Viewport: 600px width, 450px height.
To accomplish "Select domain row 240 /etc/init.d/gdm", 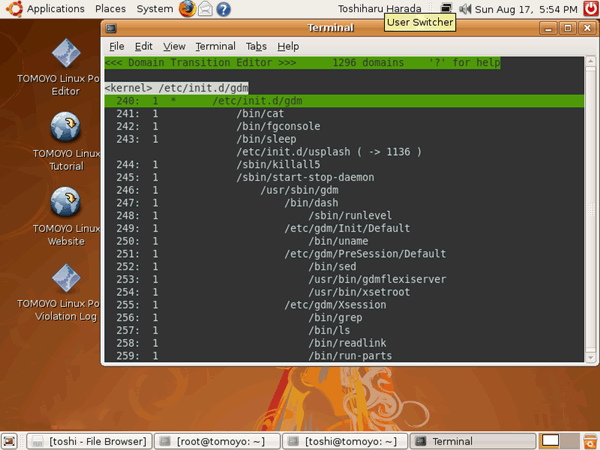I will pyautogui.click(x=344, y=101).
